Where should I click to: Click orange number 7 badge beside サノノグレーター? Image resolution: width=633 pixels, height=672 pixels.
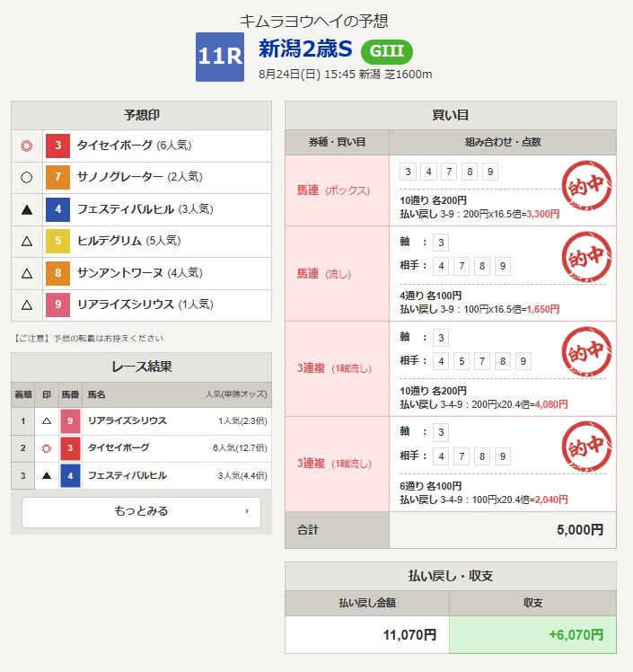point(57,178)
